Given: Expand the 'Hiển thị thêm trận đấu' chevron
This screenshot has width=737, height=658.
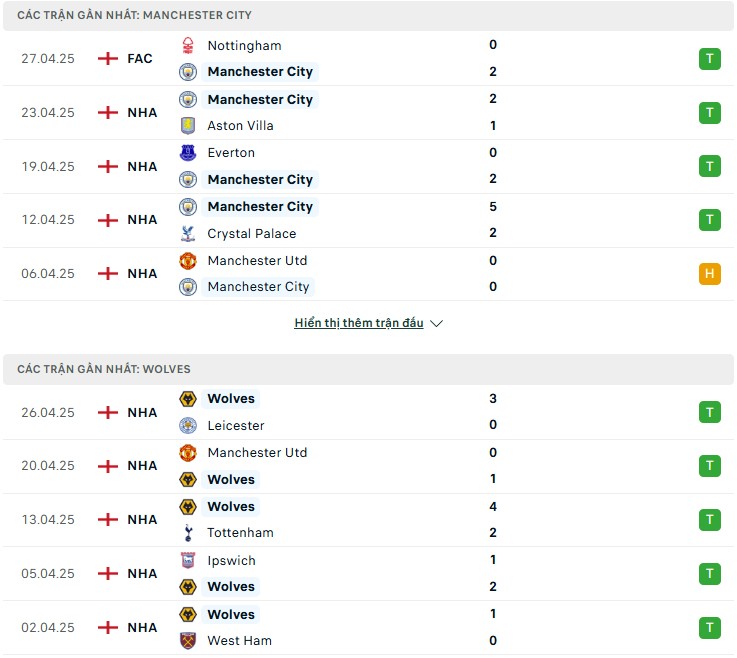Looking at the screenshot, I should [x=436, y=324].
